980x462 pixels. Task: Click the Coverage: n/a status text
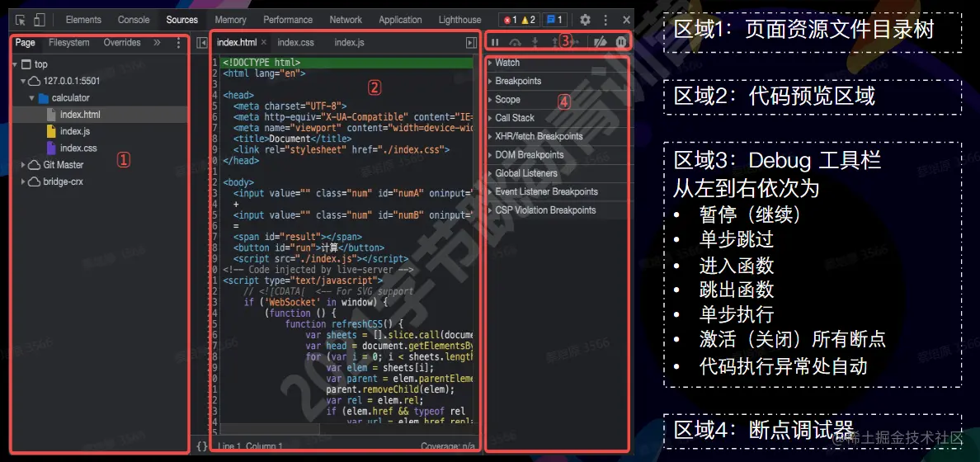click(448, 446)
